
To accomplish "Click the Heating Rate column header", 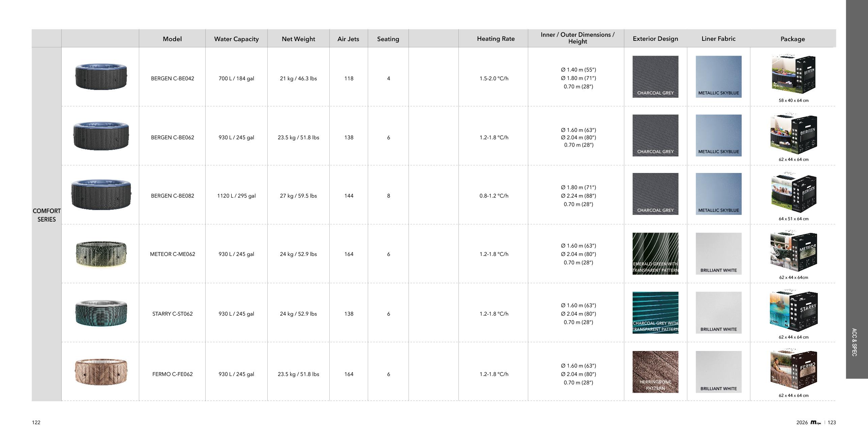I will coord(496,39).
